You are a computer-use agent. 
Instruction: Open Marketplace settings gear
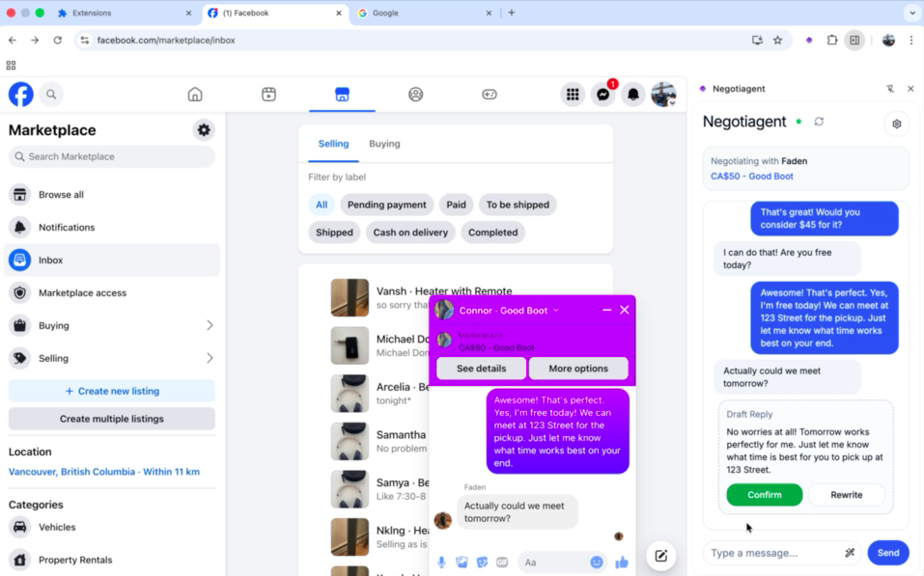[x=204, y=129]
